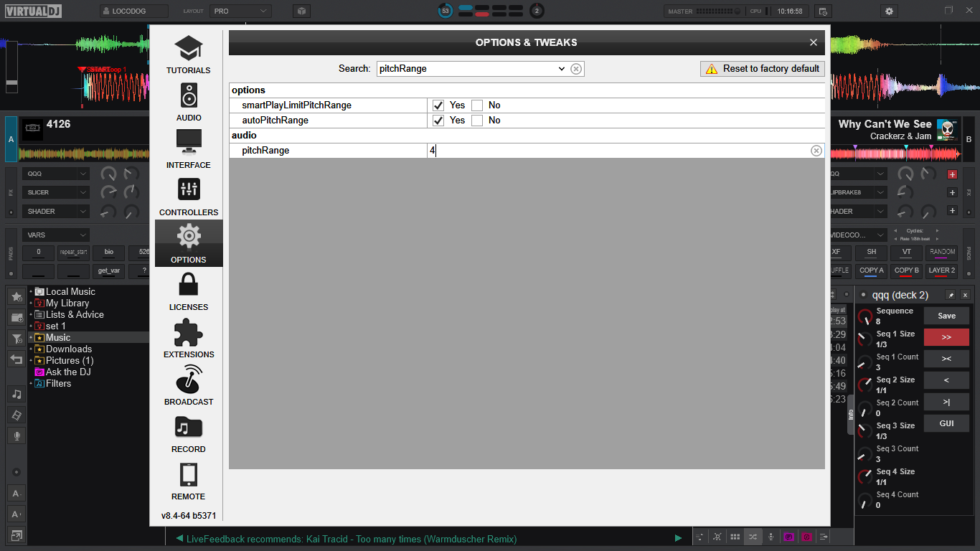This screenshot has height=551, width=980.
Task: Click the red >> button in qqq panel
Action: pyautogui.click(x=946, y=337)
